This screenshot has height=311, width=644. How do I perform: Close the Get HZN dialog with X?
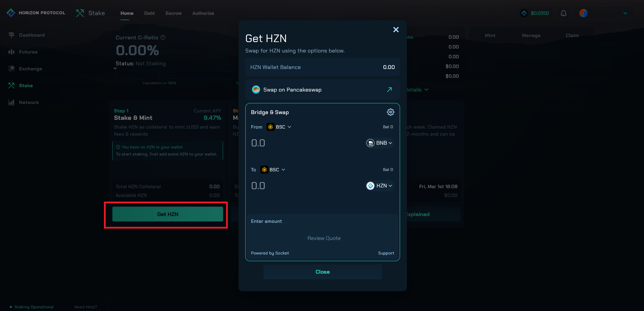396,30
